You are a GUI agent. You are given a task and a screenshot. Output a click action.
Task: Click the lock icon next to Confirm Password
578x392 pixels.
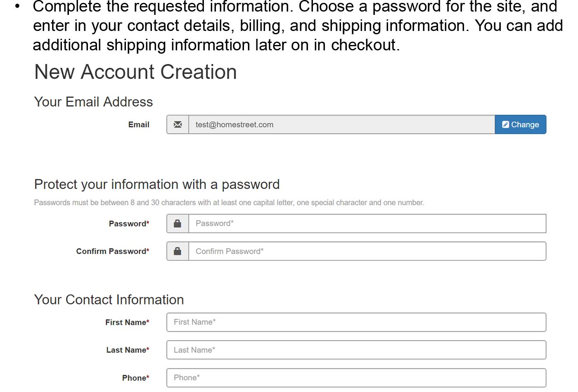[x=178, y=251]
